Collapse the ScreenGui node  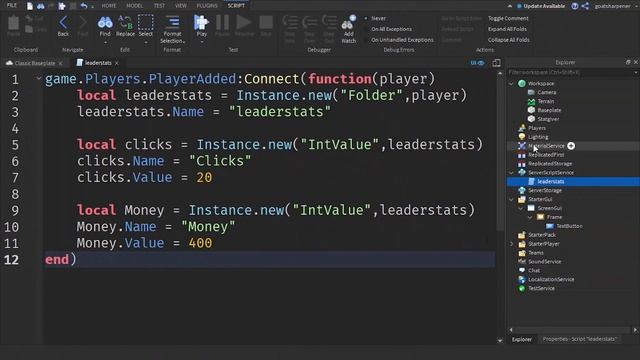pos(521,208)
